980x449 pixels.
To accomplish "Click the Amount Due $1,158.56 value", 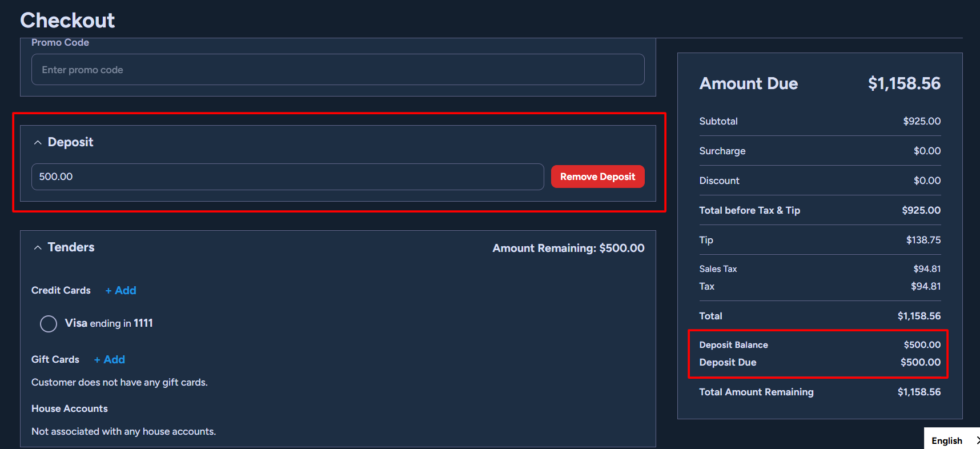I will (904, 83).
